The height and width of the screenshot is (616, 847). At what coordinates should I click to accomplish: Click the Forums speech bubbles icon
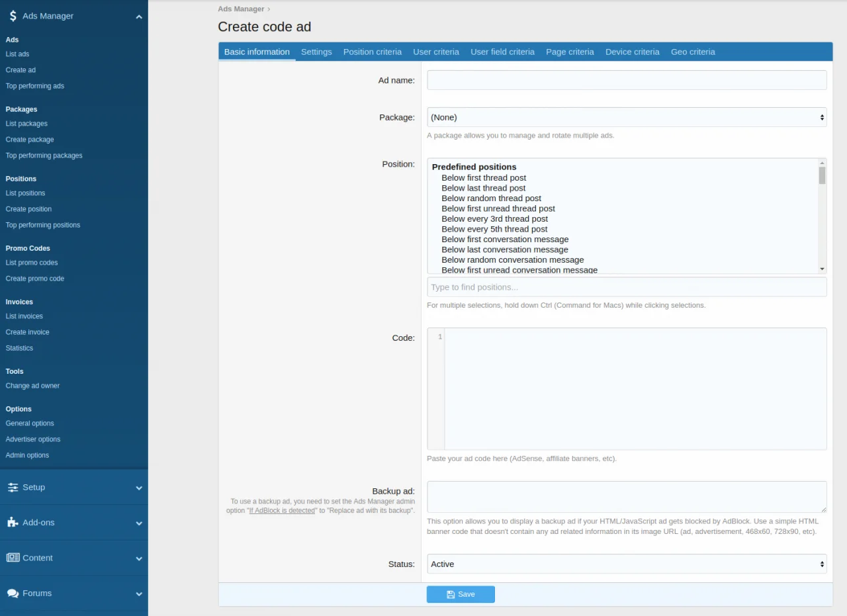[x=13, y=594]
